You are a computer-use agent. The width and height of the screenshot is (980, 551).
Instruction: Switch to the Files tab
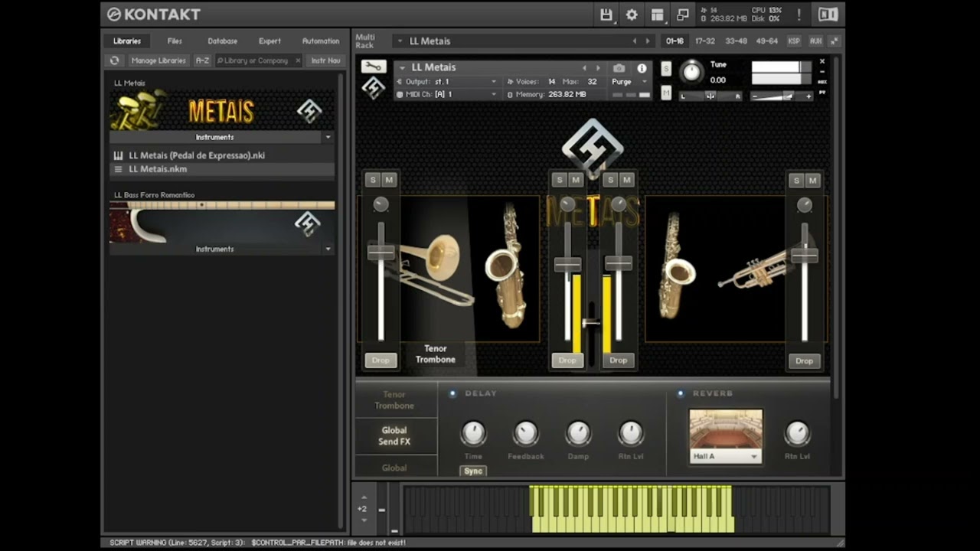(175, 41)
